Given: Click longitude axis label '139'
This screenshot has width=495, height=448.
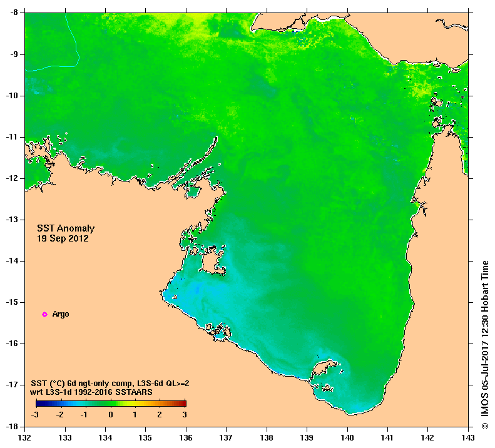Looking at the screenshot, I should pos(307,437).
